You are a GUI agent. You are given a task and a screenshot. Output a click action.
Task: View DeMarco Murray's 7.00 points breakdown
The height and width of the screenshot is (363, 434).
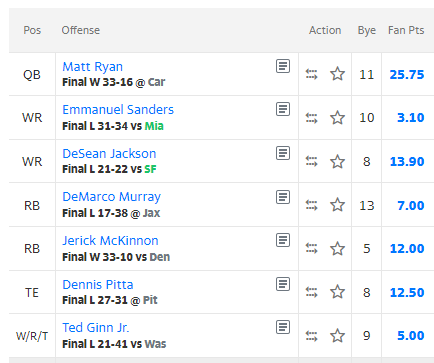point(410,206)
